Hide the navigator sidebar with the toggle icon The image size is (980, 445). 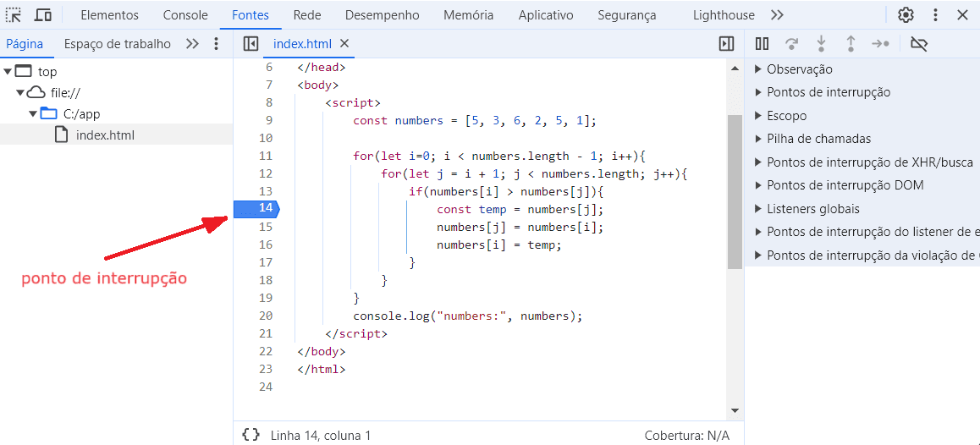pyautogui.click(x=251, y=44)
